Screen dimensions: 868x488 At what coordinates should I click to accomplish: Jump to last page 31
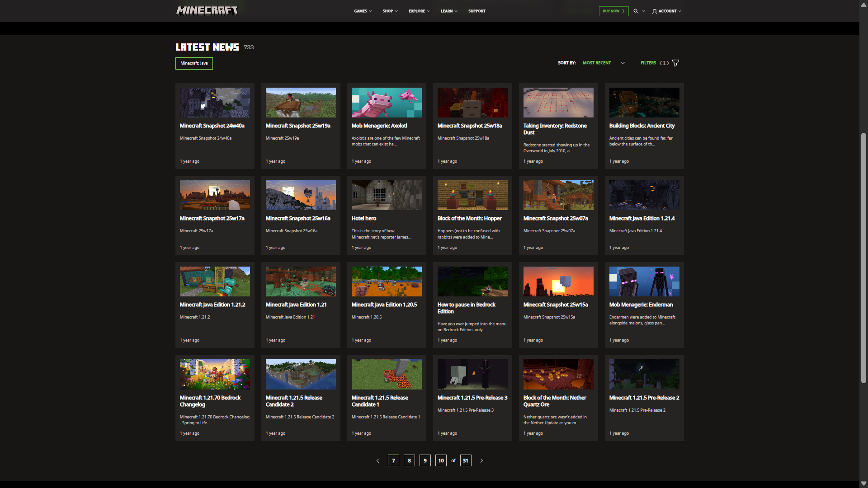click(x=466, y=460)
